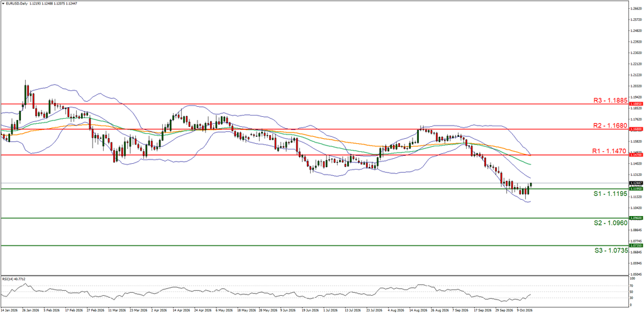Screen dimensions: 644x314
Task: Click the 27 Feb 2026 date label
Action: 96,311
